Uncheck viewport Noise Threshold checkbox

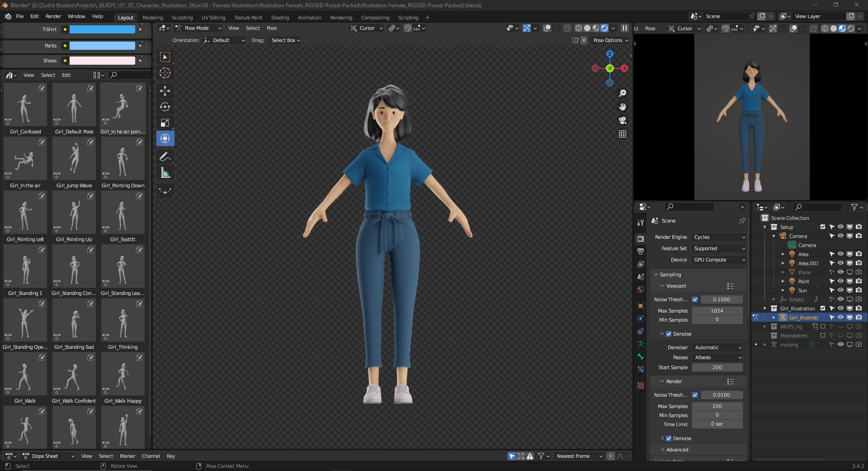pos(695,300)
